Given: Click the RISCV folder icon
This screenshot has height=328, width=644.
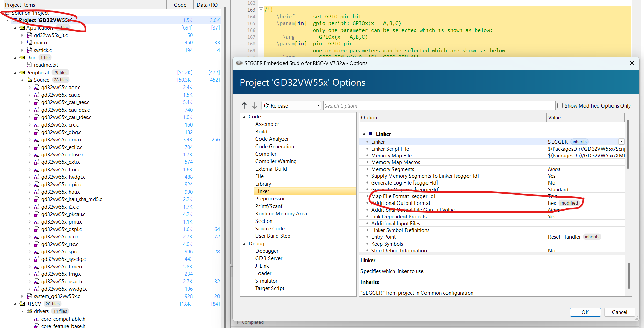Looking at the screenshot, I should (x=22, y=304).
